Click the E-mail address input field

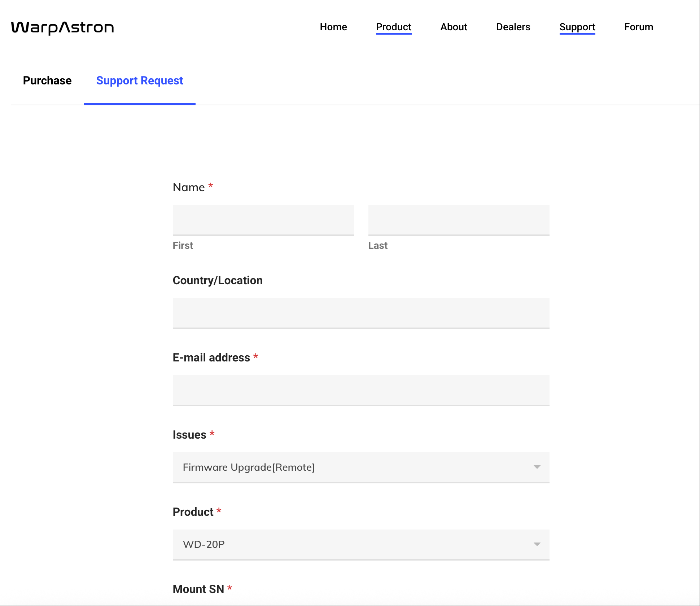pos(361,390)
